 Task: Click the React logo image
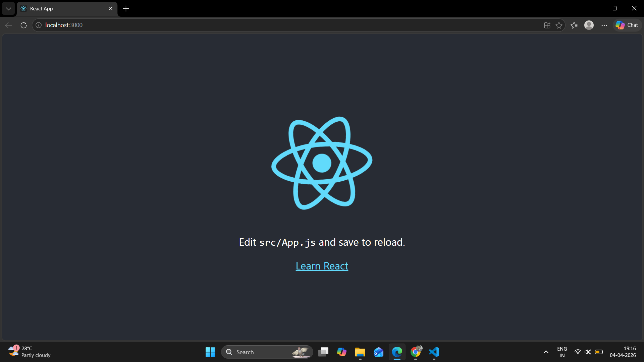(322, 163)
